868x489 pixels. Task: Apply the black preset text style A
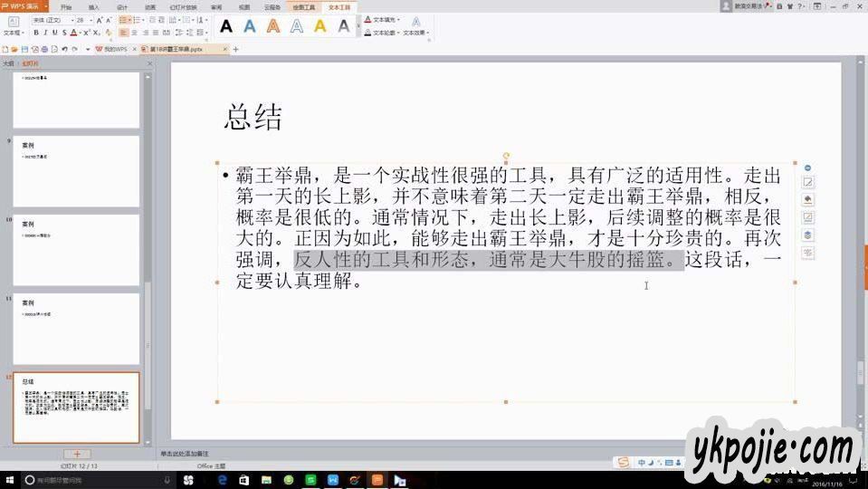point(226,26)
